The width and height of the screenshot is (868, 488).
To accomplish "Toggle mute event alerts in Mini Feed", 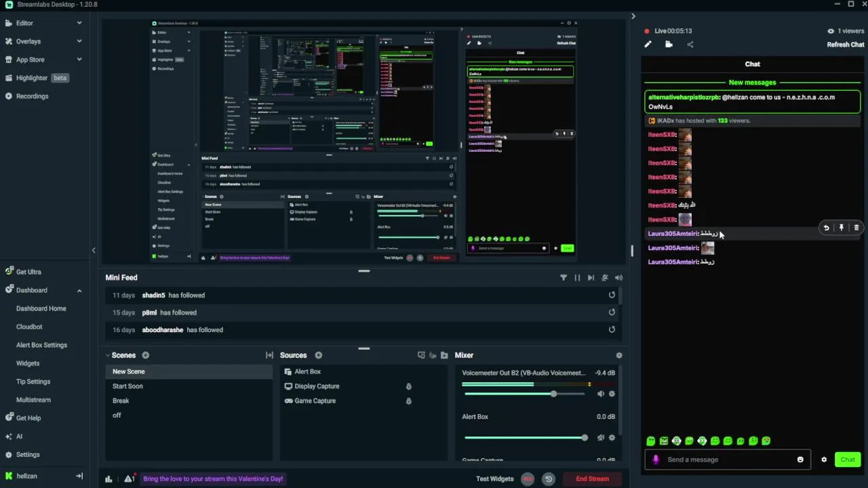I will 605,278.
